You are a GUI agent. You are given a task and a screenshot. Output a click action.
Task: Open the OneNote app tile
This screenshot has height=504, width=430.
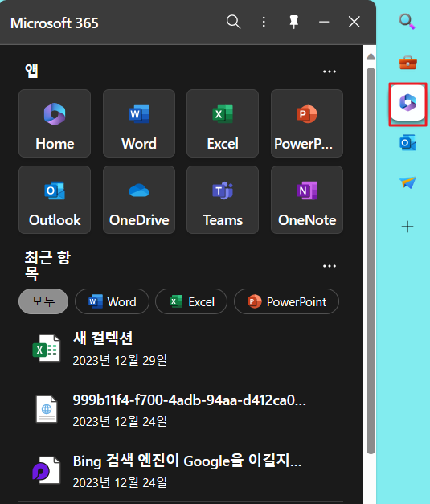click(x=307, y=199)
